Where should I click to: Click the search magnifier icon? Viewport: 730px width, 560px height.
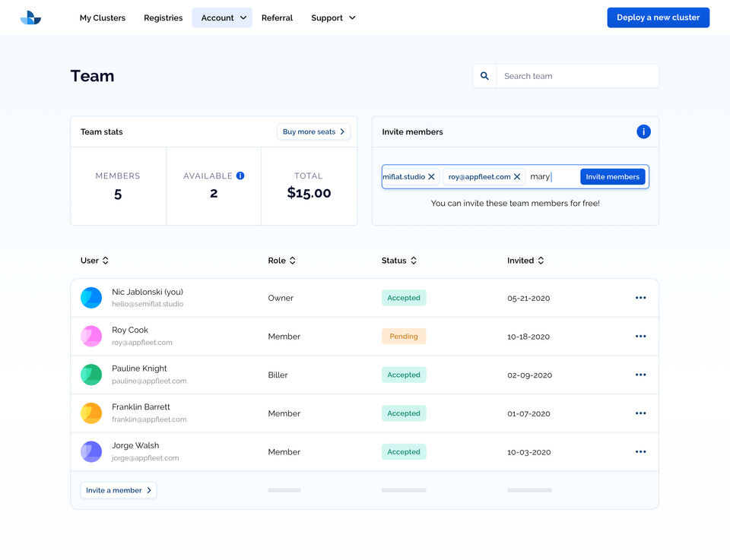point(484,76)
